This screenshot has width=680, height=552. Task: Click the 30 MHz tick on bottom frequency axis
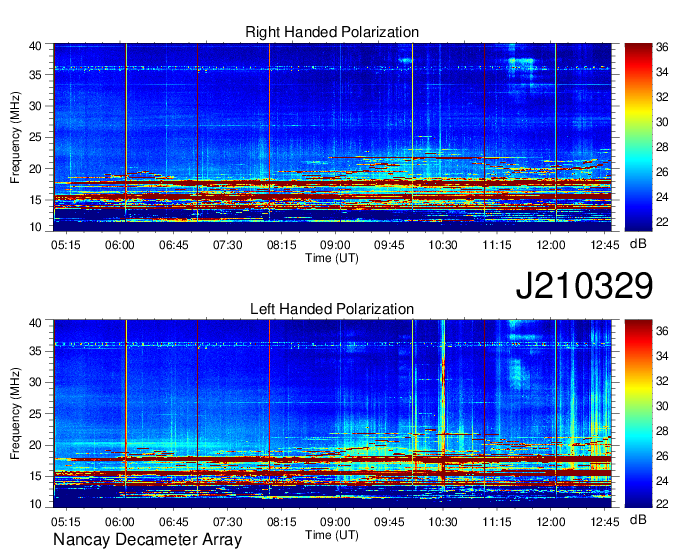tap(35, 382)
